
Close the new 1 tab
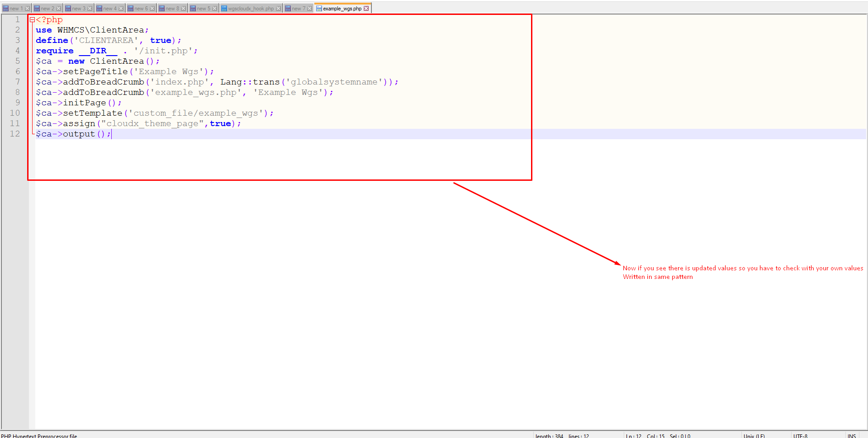(28, 9)
